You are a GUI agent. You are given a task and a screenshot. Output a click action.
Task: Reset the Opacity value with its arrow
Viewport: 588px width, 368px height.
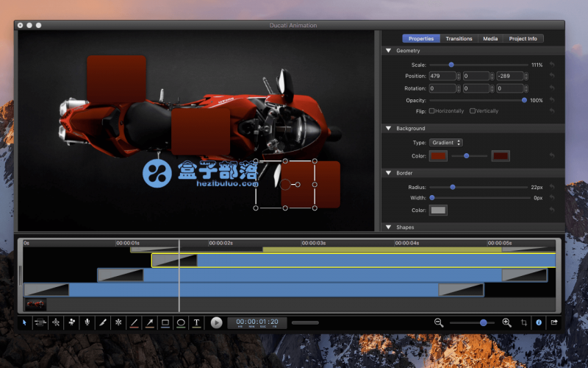pyautogui.click(x=552, y=100)
